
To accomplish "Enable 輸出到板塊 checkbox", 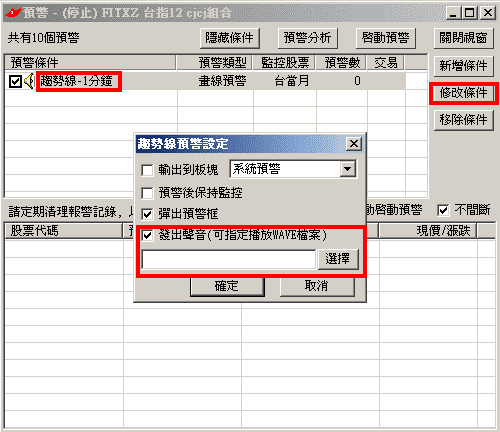I will tap(147, 170).
